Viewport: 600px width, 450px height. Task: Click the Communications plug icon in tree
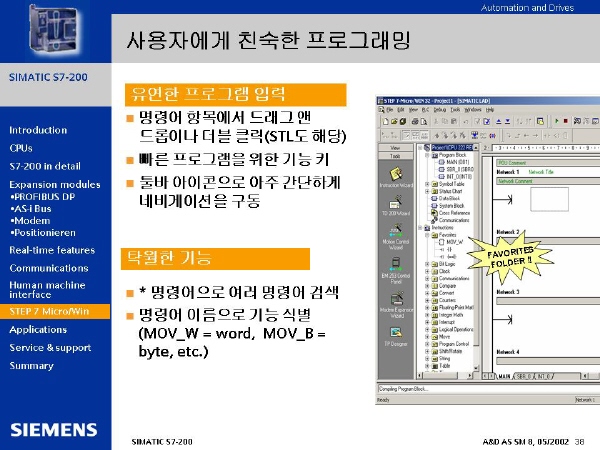click(x=434, y=220)
